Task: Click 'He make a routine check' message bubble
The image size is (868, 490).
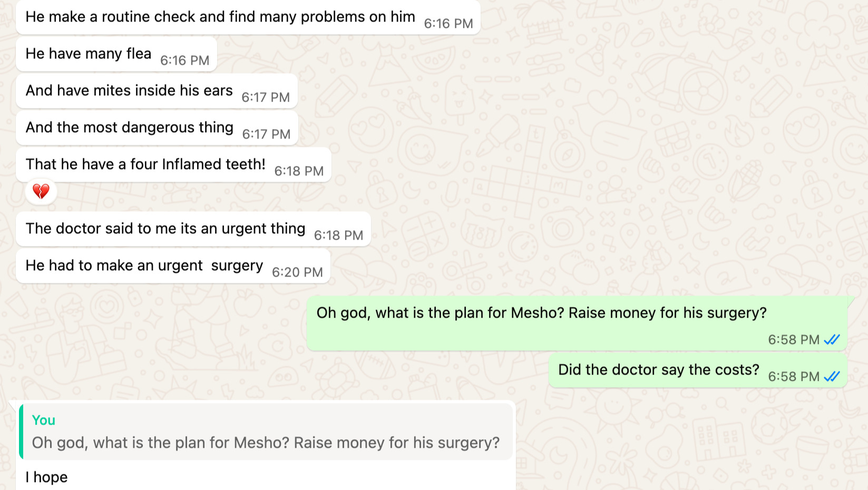Action: click(x=248, y=17)
